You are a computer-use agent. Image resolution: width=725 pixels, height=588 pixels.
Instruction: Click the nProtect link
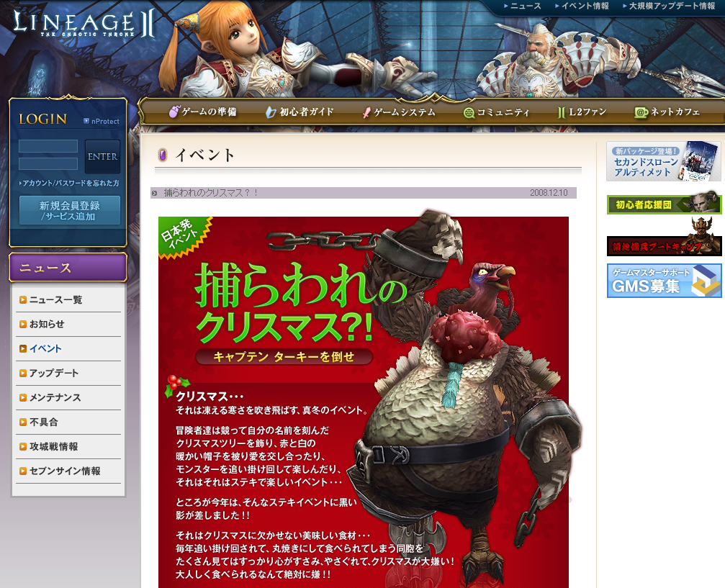[105, 121]
